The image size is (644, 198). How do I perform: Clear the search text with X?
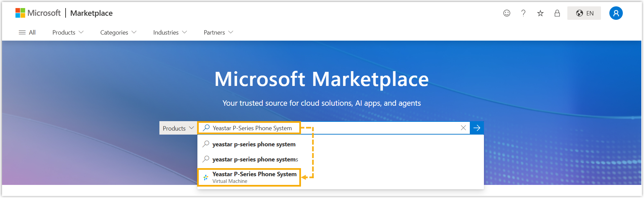[463, 128]
